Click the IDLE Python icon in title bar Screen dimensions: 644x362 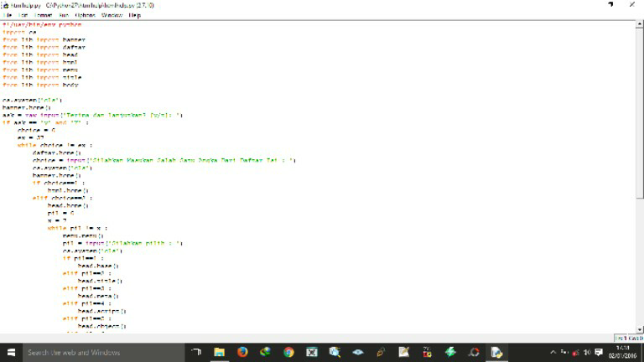click(x=5, y=5)
